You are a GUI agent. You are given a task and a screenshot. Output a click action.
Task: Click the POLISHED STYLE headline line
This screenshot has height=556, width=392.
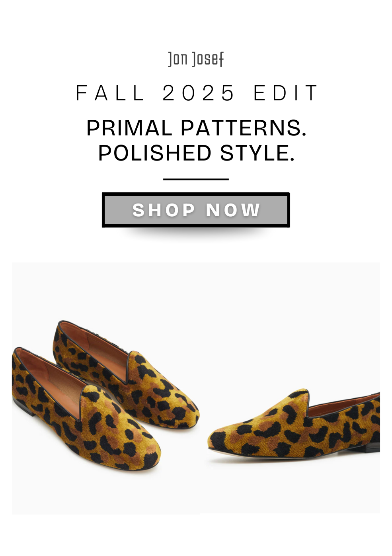pyautogui.click(x=196, y=153)
